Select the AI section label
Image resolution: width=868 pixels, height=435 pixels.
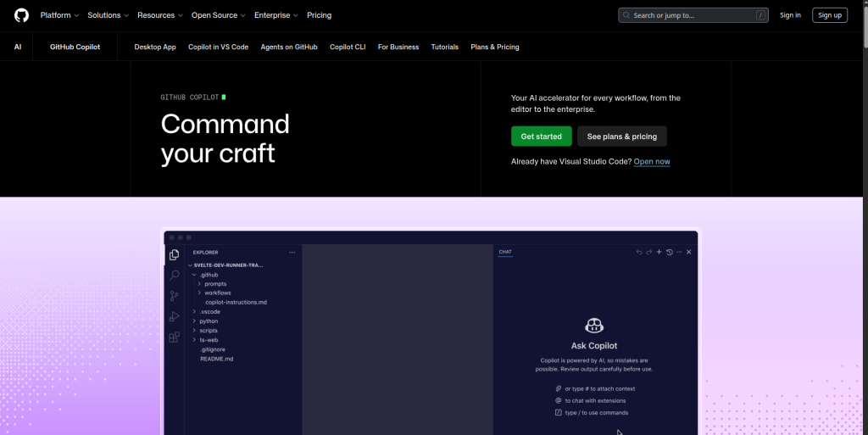coord(18,47)
